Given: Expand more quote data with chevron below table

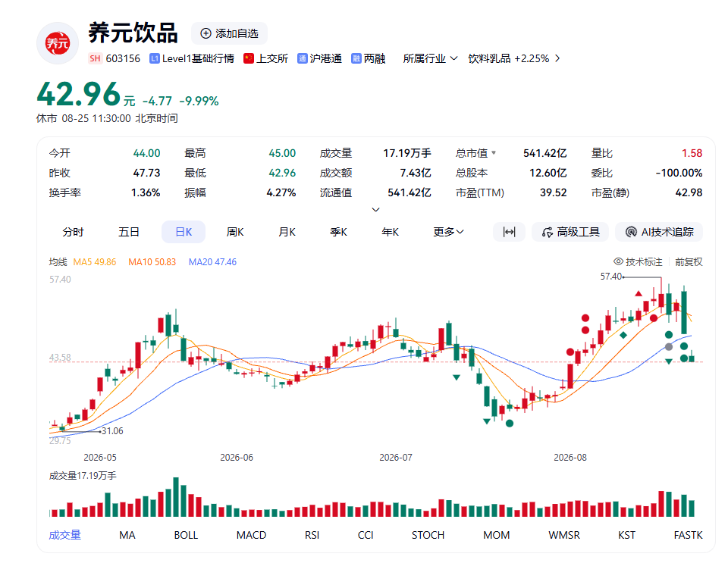Looking at the screenshot, I should (376, 210).
